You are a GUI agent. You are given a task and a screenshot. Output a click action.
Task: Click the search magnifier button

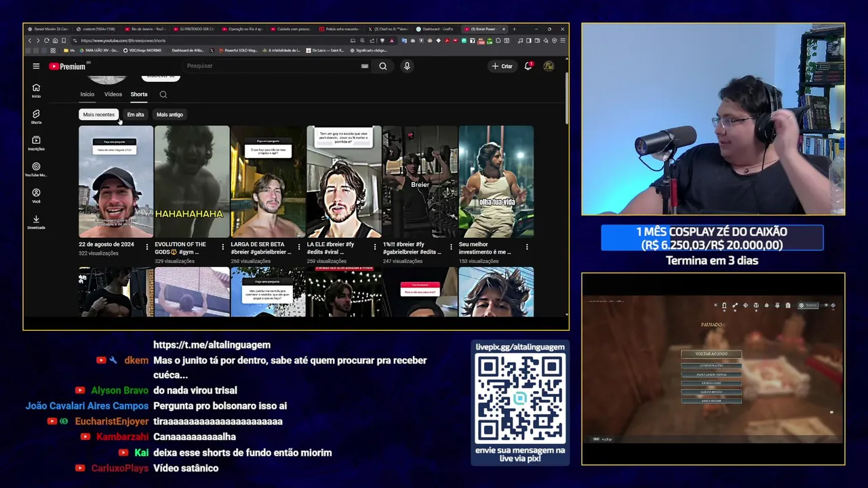(x=383, y=66)
